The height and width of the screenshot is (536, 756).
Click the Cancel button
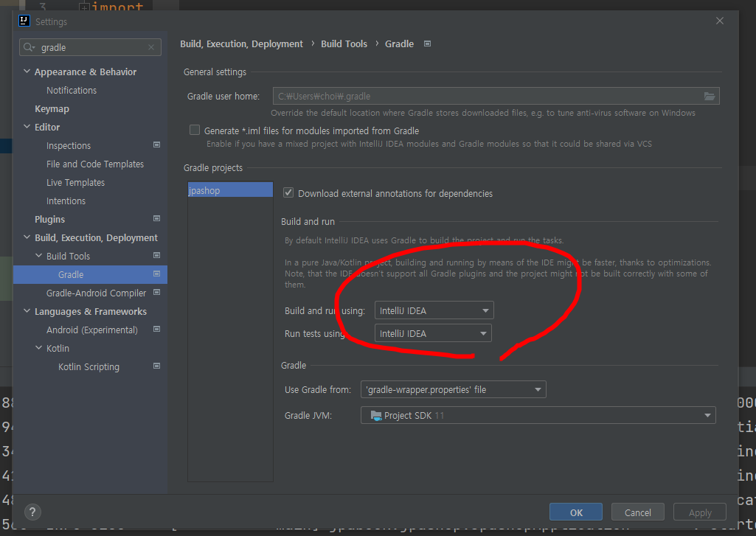point(638,512)
